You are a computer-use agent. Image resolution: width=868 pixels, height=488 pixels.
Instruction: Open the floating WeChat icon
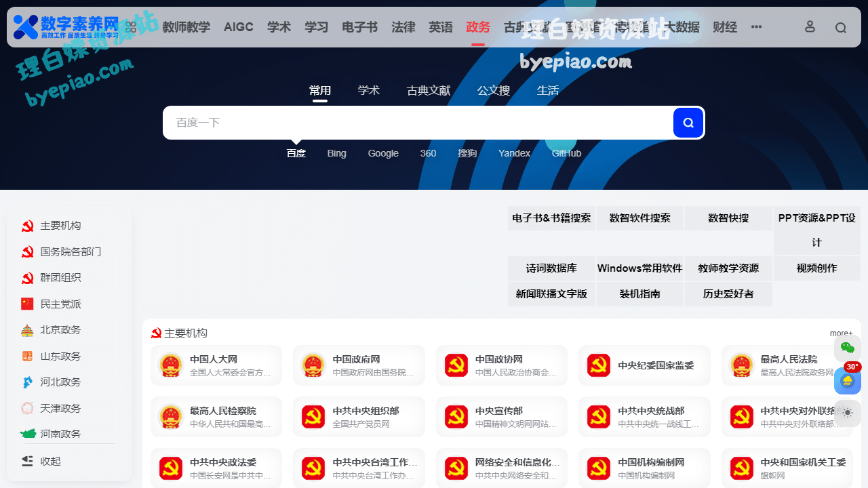[x=848, y=348]
